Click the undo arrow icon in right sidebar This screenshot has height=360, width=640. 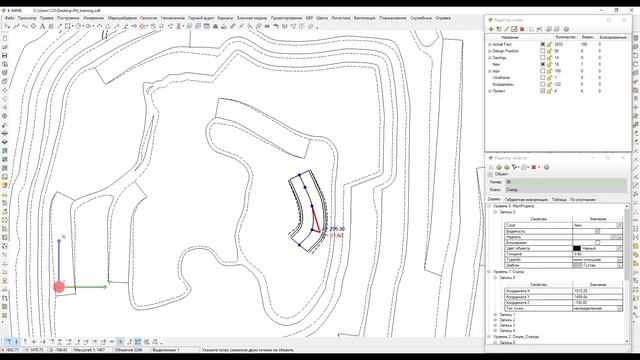636,56
